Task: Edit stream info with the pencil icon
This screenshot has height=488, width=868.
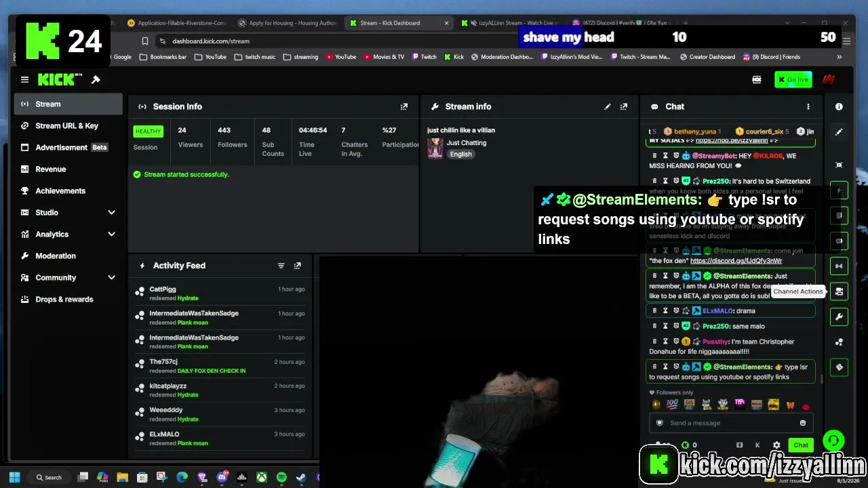Action: coord(608,106)
